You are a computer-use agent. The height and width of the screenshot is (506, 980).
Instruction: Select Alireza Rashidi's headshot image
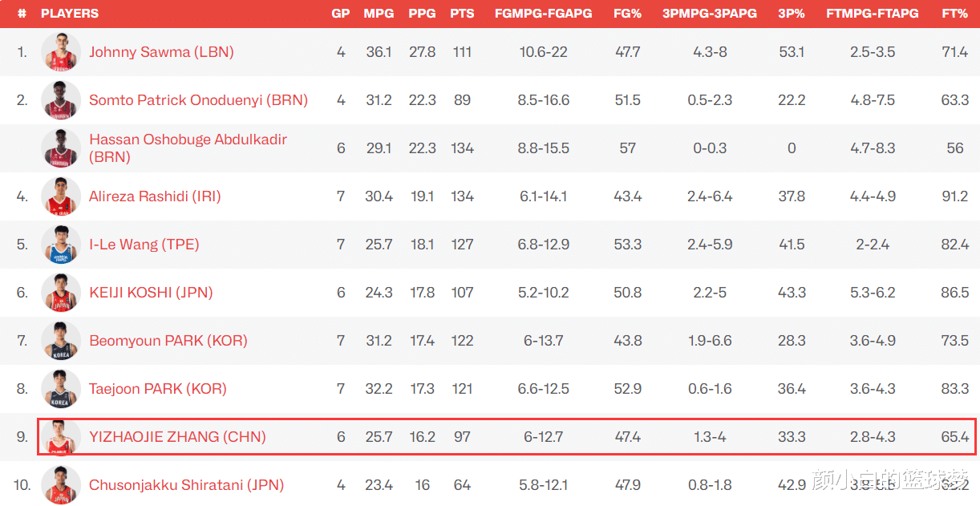point(61,196)
